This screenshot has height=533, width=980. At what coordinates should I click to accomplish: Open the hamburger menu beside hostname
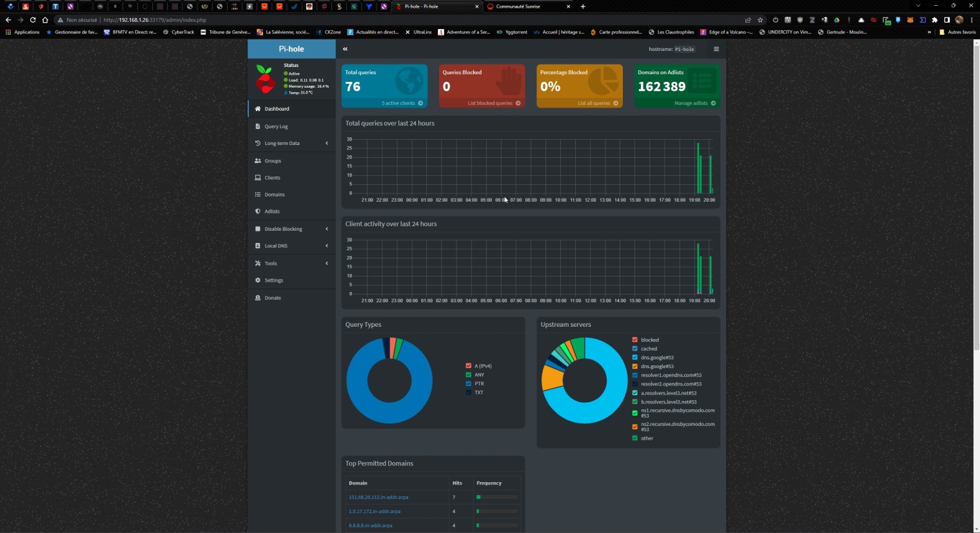click(716, 49)
